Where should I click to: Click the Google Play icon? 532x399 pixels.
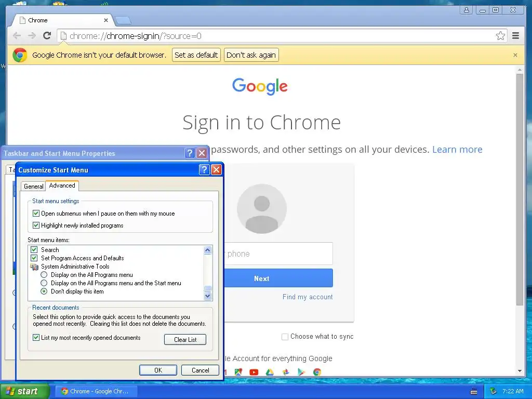coord(301,372)
